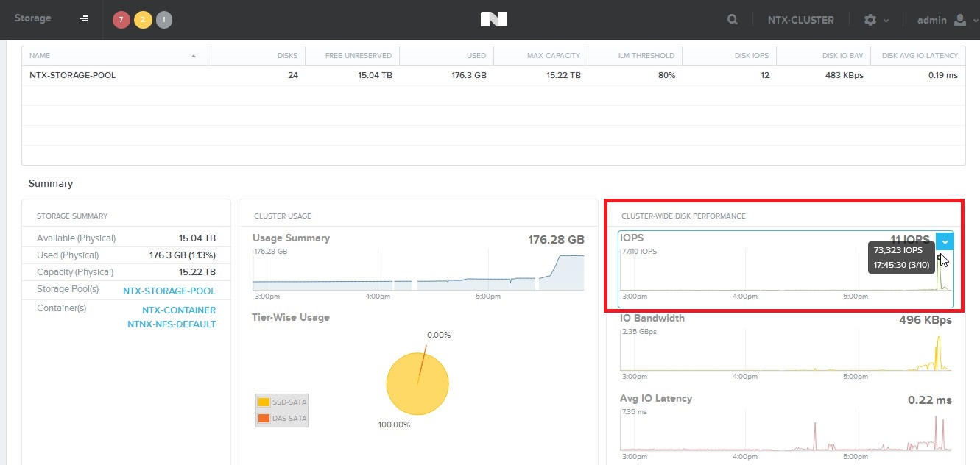Open the admin user menu
980x465 pixels.
(x=942, y=20)
